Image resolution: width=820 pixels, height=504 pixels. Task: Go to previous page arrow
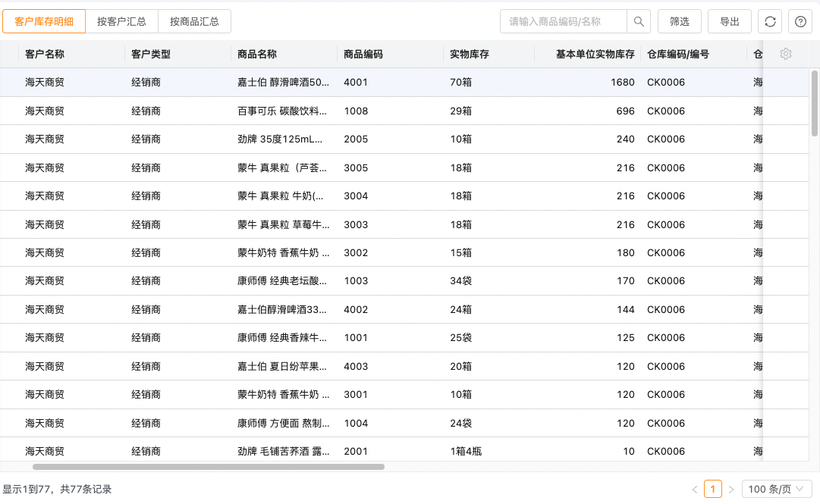pos(695,490)
